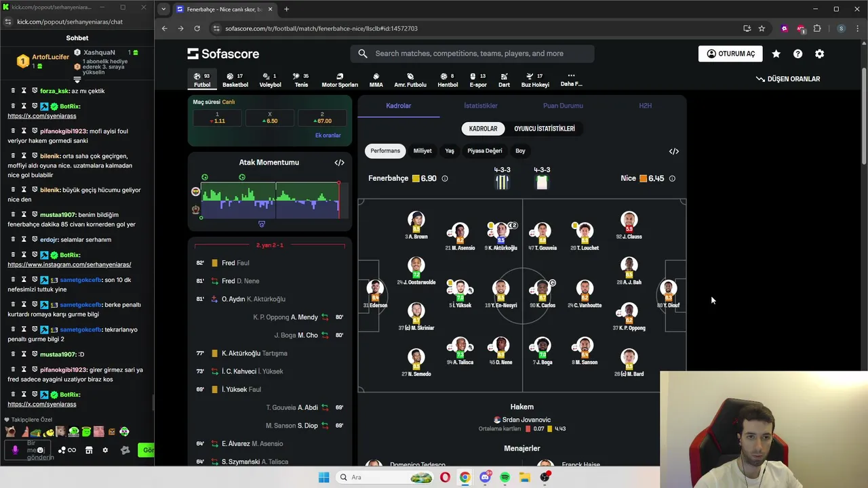Open MMA sport category
This screenshot has width=868, height=488.
click(x=376, y=80)
